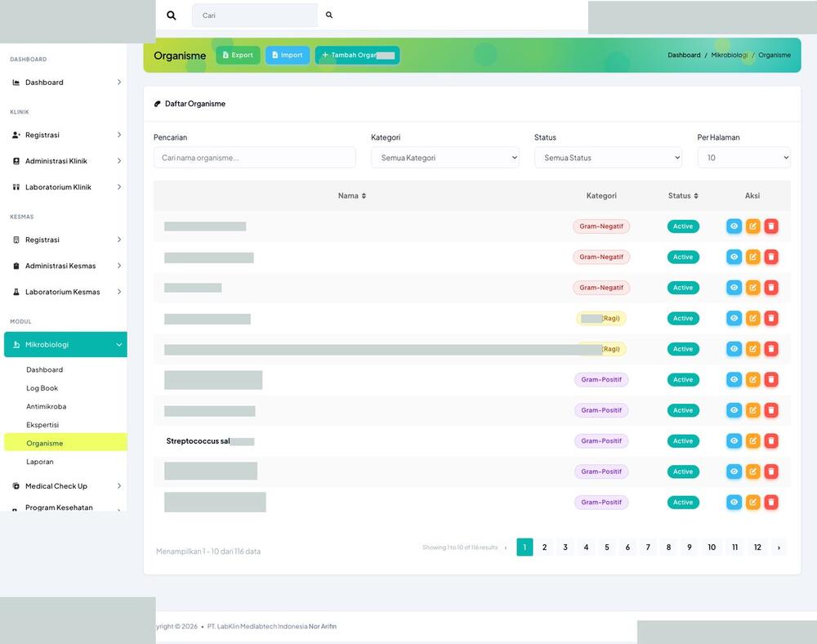Click the Klinik Registrasi user icon
The height and width of the screenshot is (644, 817).
[16, 135]
